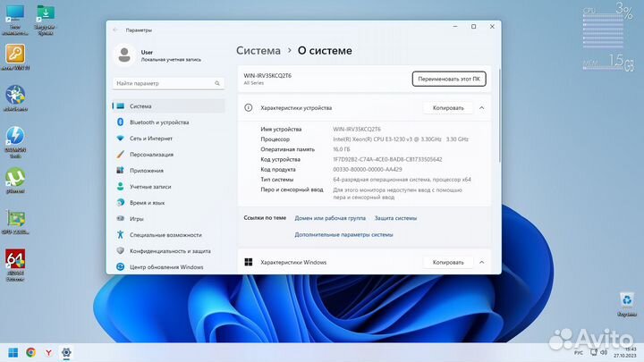Image resolution: width=644 pixels, height=362 pixels.
Task: Open Конфиденциальность и защита page
Action: tap(168, 251)
